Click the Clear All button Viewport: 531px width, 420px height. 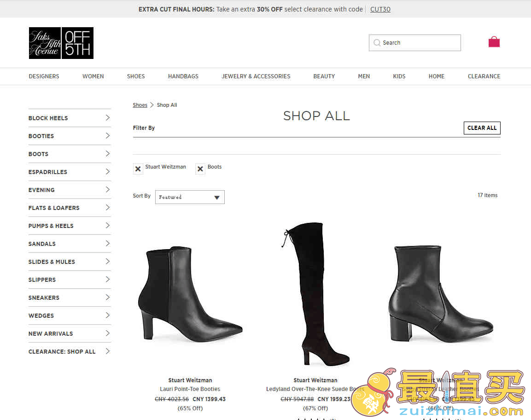pyautogui.click(x=482, y=128)
